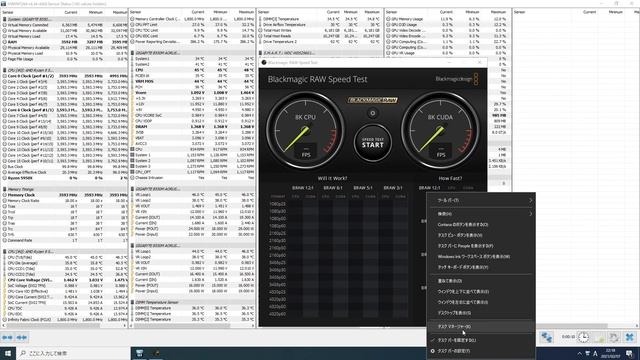Expand the Toolbars submenu in context menu

click(x=481, y=200)
